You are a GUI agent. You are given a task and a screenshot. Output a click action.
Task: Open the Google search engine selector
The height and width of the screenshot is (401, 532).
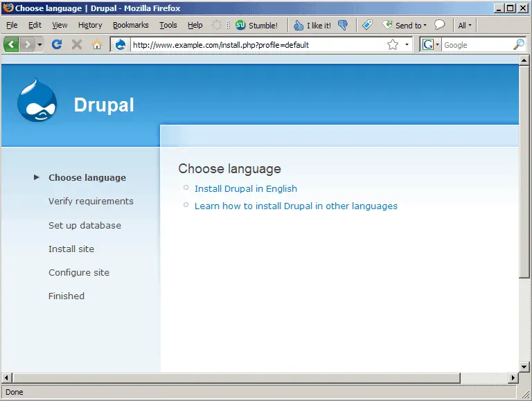(x=431, y=44)
